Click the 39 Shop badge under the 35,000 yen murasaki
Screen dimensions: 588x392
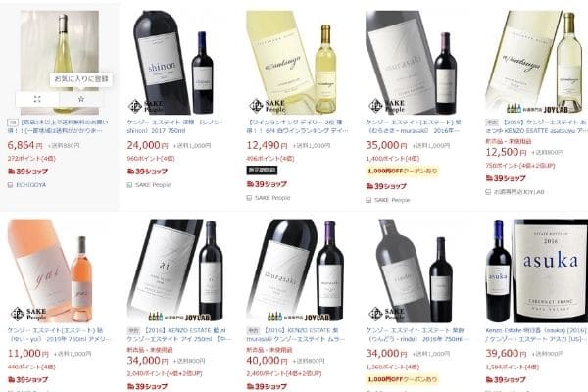click(386, 186)
